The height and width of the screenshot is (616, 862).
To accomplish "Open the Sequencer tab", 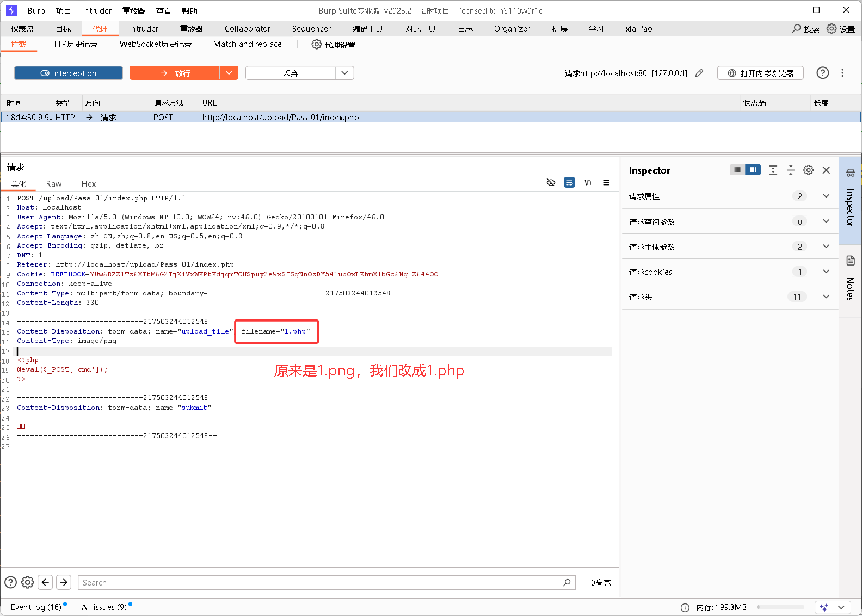I will click(x=311, y=29).
